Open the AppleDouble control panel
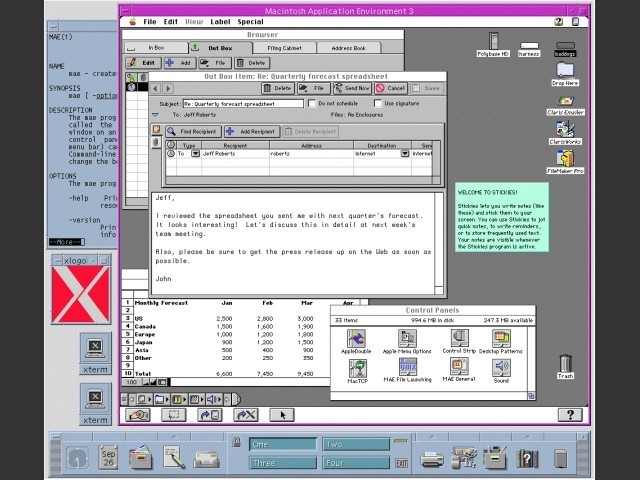Viewport: 640px width, 480px height. [356, 339]
